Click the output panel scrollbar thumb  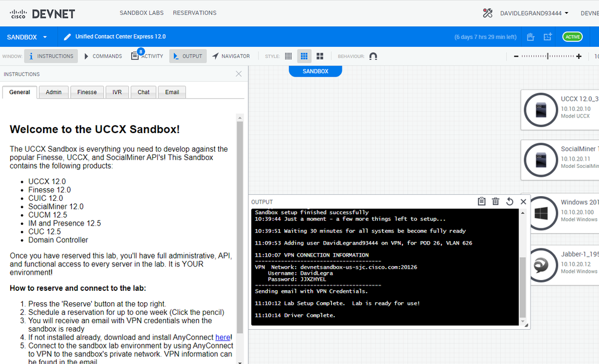523,287
